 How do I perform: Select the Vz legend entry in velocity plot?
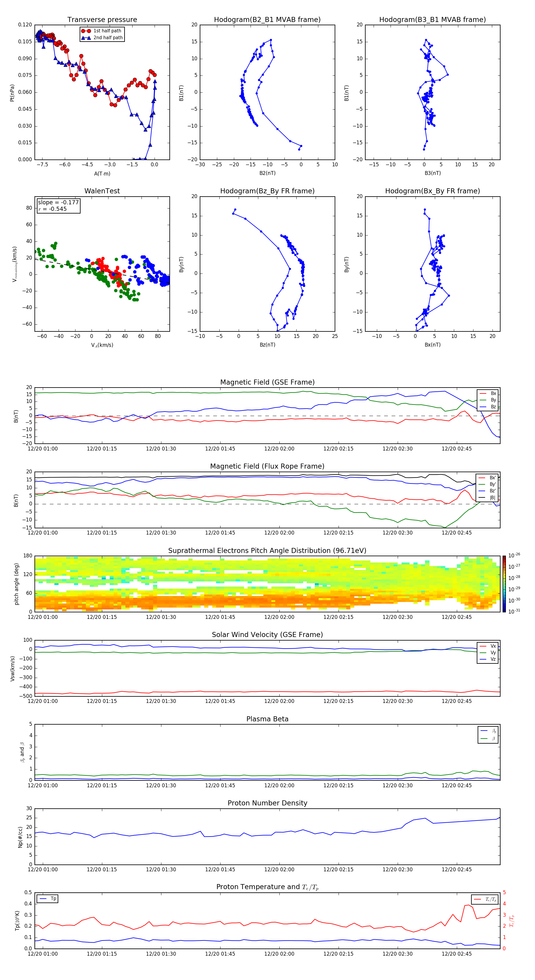click(x=488, y=659)
